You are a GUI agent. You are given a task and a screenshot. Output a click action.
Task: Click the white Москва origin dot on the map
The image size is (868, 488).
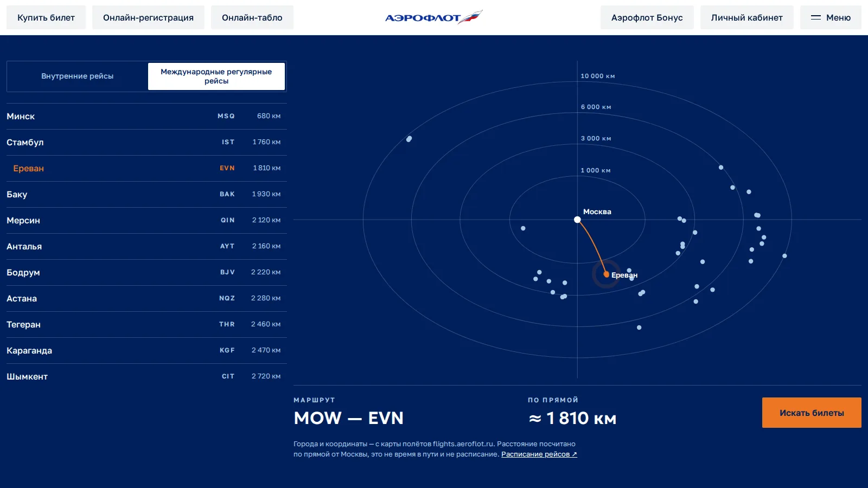click(577, 220)
